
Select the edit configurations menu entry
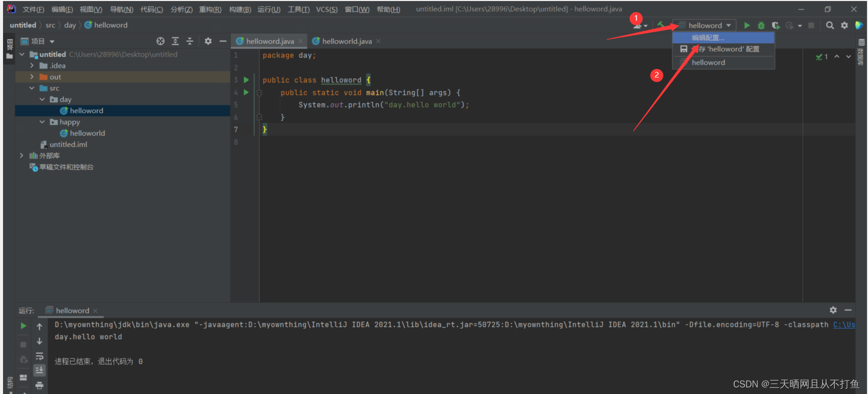point(723,38)
